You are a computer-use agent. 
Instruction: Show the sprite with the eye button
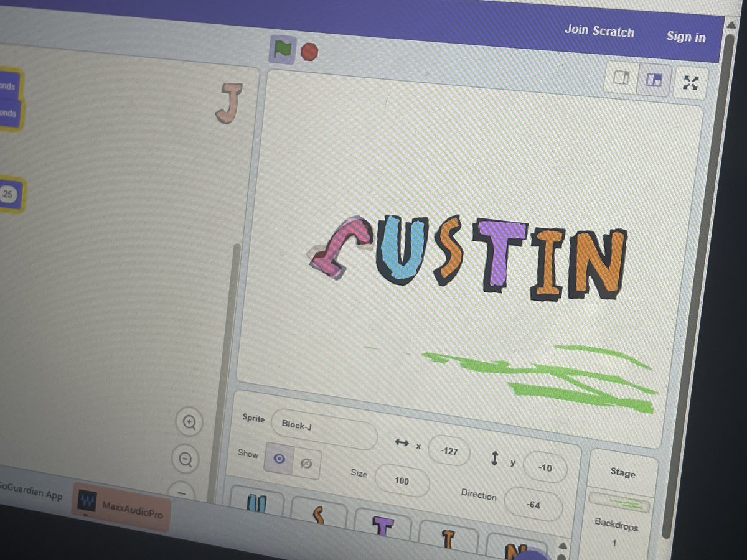[279, 459]
